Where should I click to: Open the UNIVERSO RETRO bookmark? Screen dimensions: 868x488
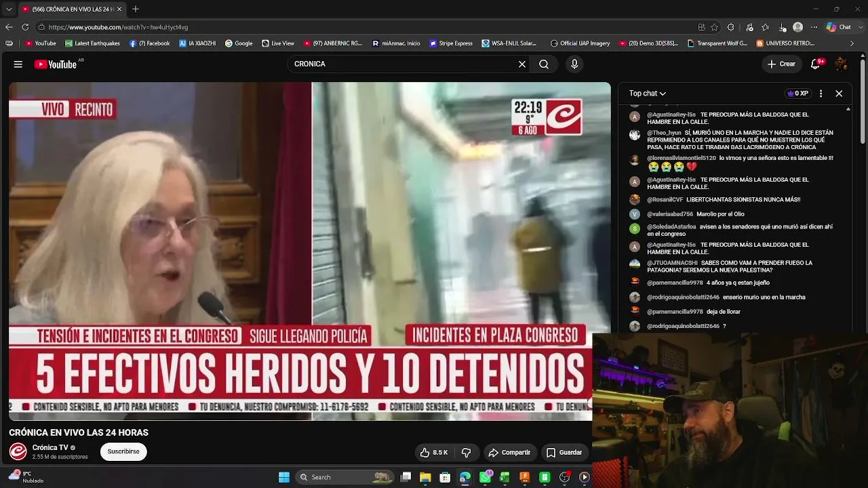(786, 43)
